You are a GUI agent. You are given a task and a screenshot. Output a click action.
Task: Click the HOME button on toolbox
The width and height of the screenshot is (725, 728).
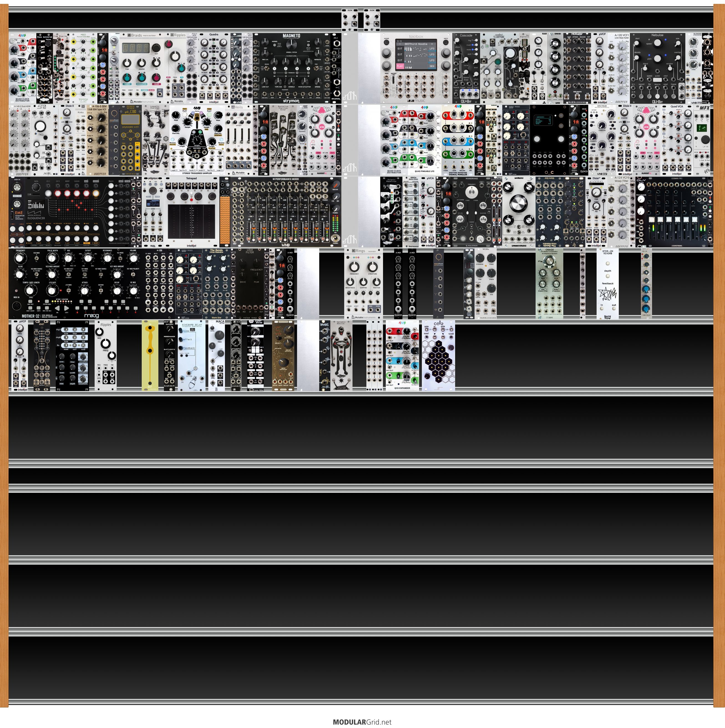point(387,43)
